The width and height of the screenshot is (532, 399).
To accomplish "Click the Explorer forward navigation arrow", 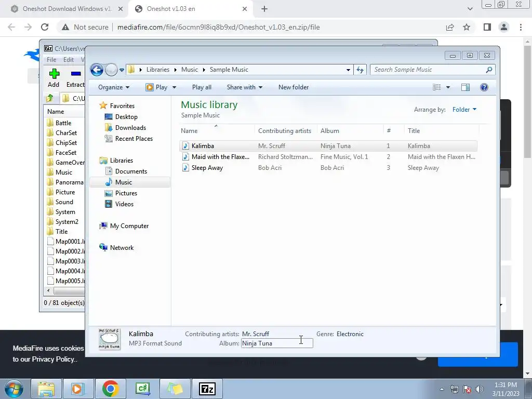I will (x=111, y=70).
